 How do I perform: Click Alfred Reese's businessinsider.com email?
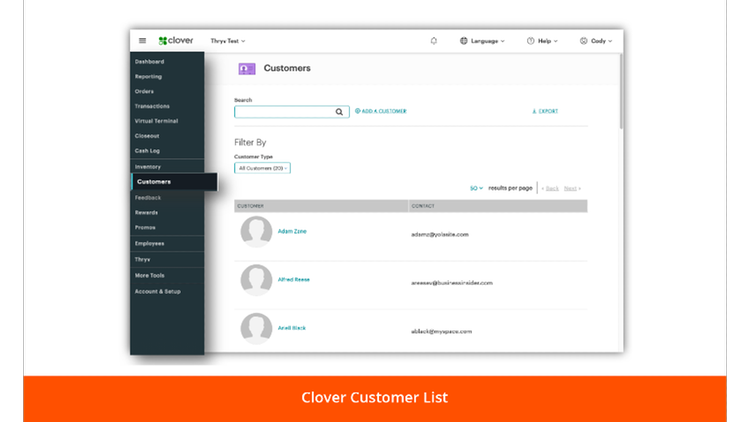[x=452, y=283]
